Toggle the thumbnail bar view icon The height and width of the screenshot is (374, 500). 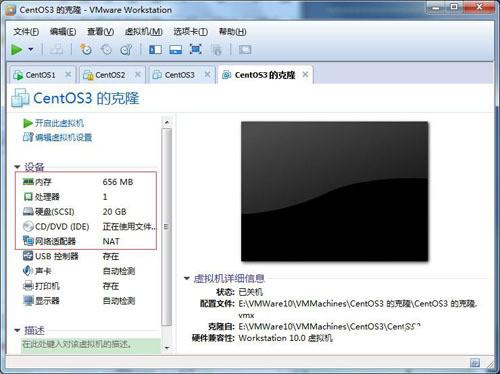(175, 50)
